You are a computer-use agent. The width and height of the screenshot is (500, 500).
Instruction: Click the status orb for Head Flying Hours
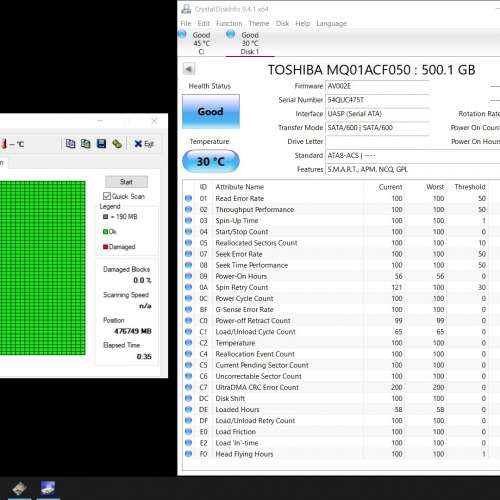[188, 454]
